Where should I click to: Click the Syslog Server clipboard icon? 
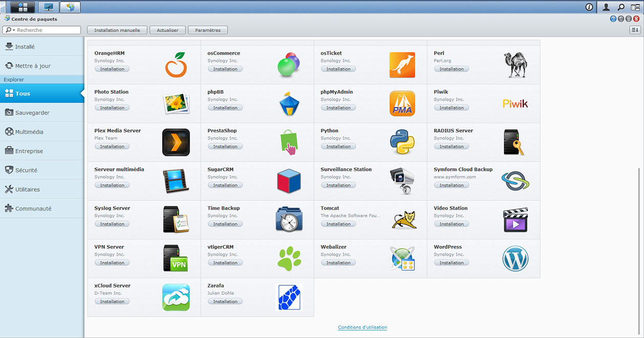(176, 220)
